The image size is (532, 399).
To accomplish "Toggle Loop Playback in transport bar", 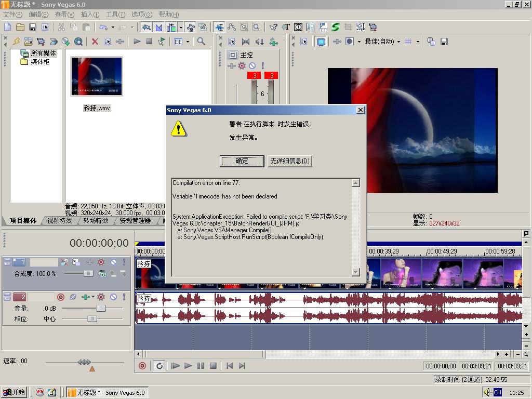I will [x=159, y=366].
